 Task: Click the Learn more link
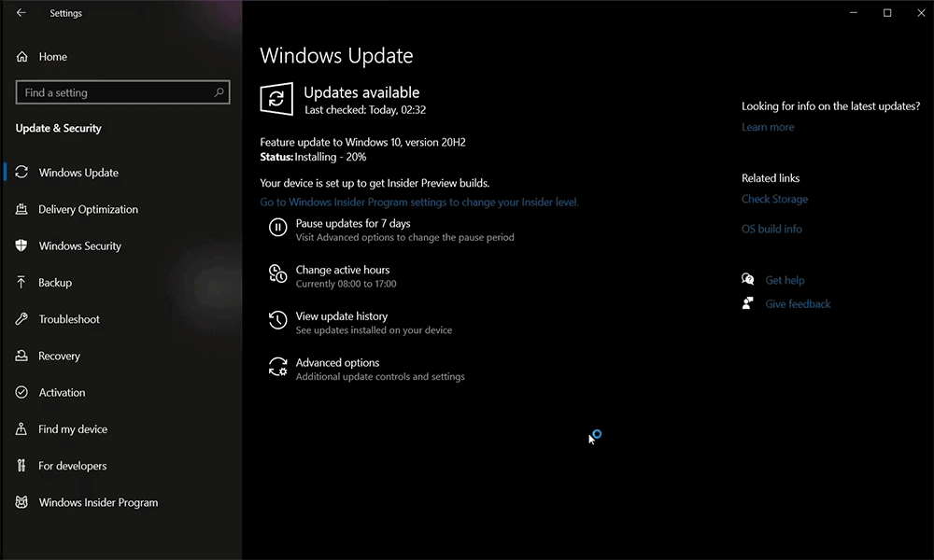(x=768, y=127)
